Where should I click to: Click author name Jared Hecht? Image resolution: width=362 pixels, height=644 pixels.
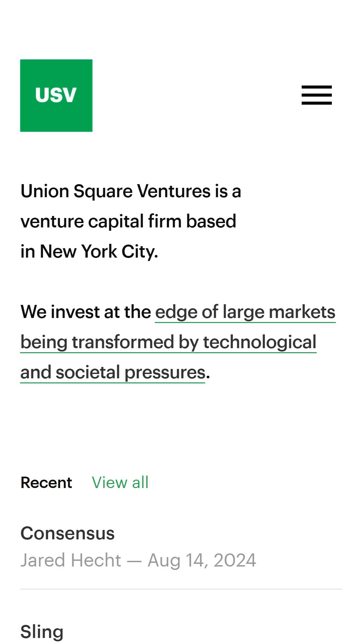point(71,560)
